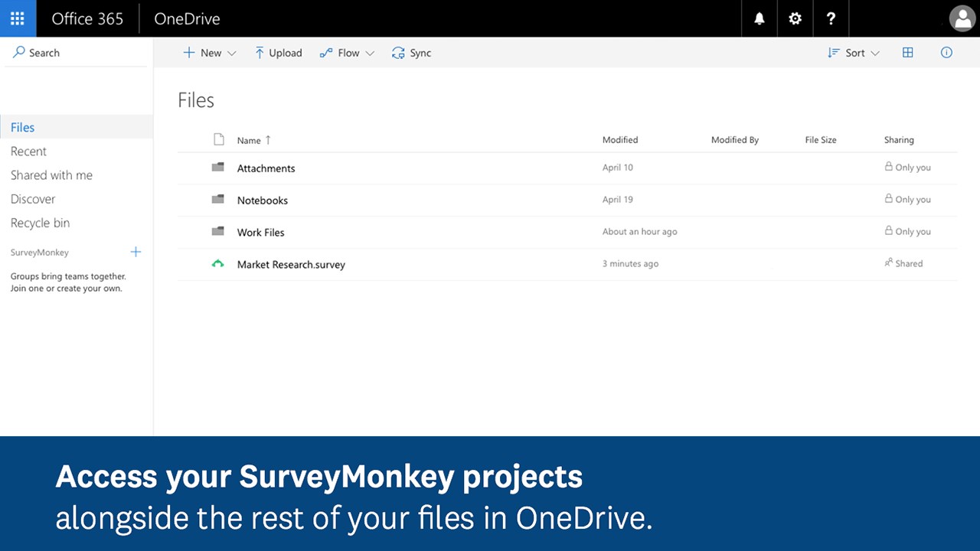
Task: Add a group with plus icon
Action: point(136,252)
